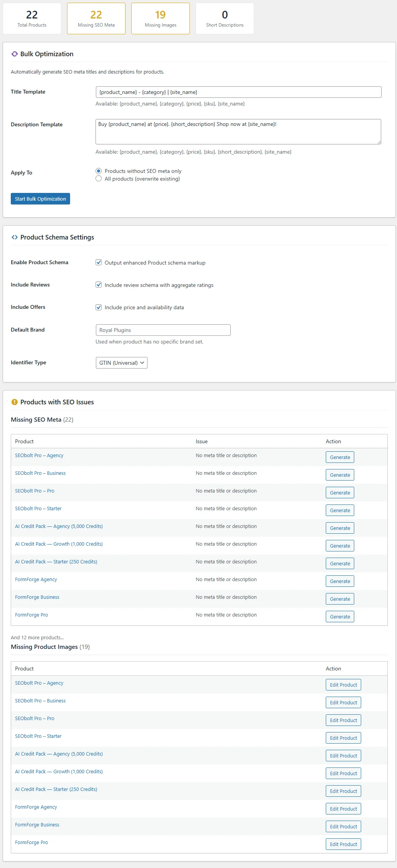This screenshot has width=397, height=868.
Task: Generate meta for AI Credit Pack Agency
Action: 340,528
